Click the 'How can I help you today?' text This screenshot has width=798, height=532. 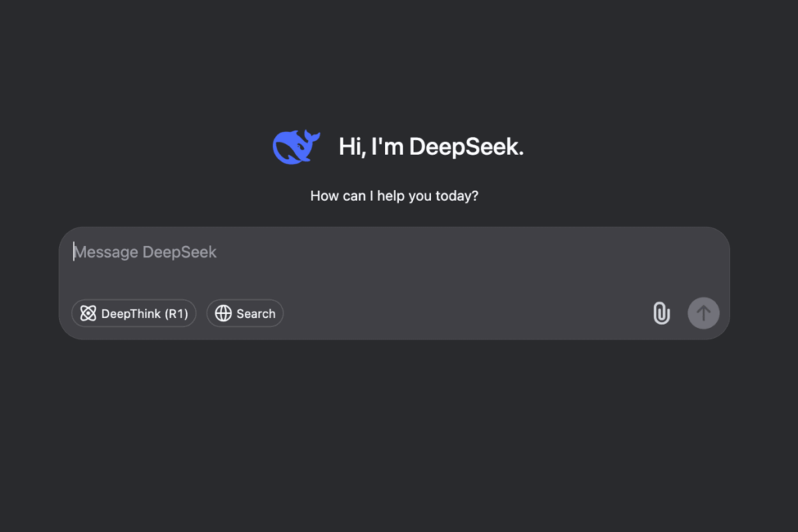pos(394,196)
